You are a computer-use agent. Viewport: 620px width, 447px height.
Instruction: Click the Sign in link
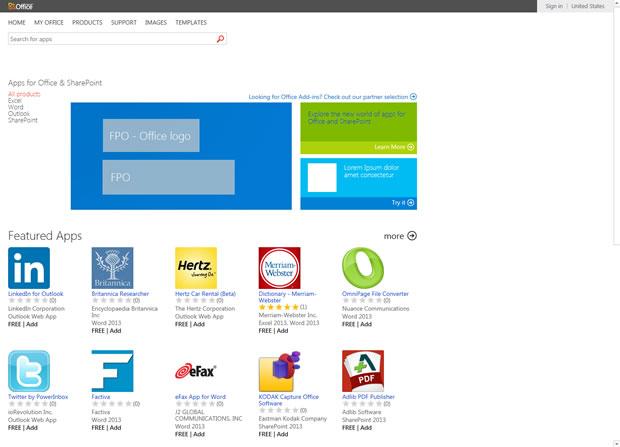pos(554,6)
